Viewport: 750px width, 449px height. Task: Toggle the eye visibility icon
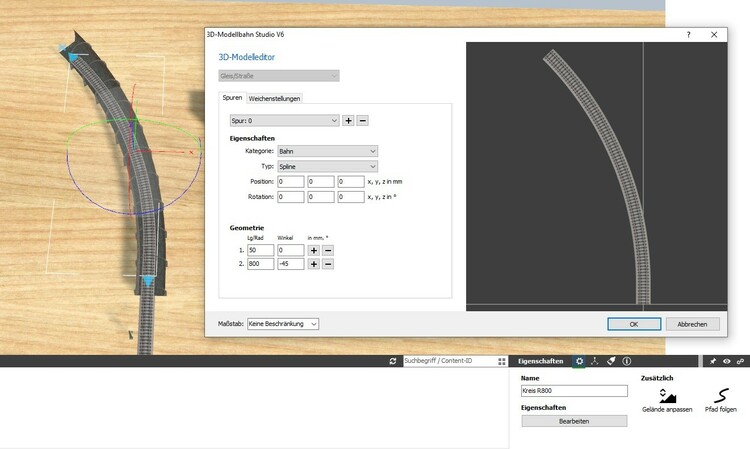click(726, 360)
